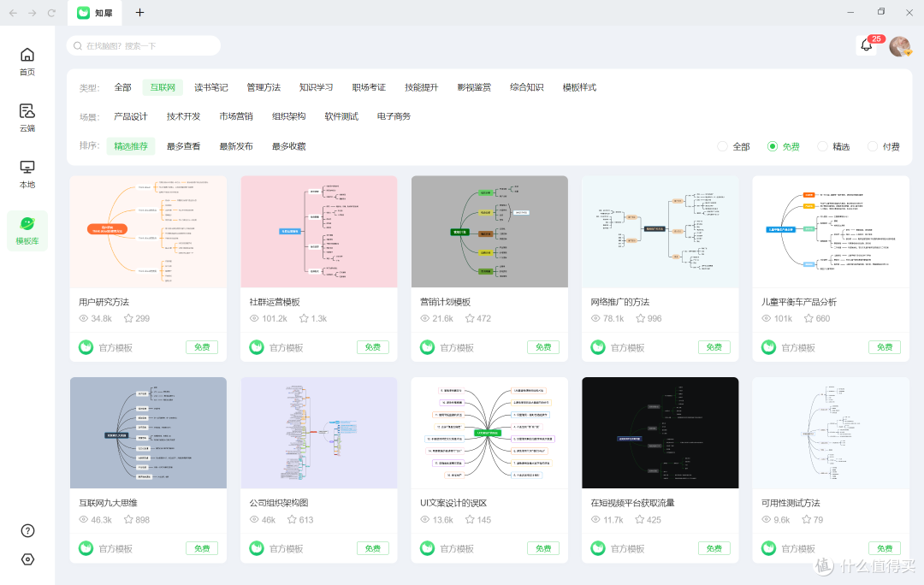Viewport: 924px width, 585px height.
Task: Open the 在短视频平台获取流量 dark thumbnail
Action: 660,433
